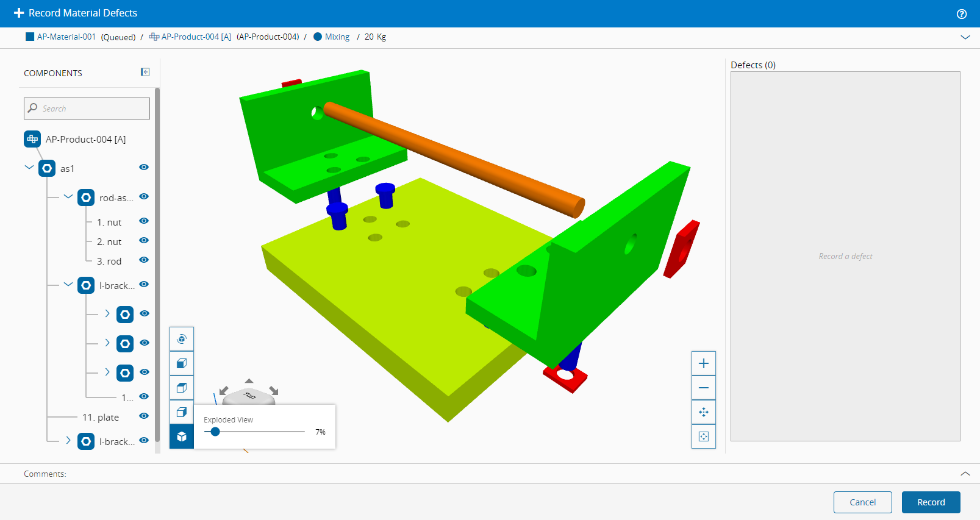
Task: Expand the Comments section chevron
Action: tap(965, 474)
